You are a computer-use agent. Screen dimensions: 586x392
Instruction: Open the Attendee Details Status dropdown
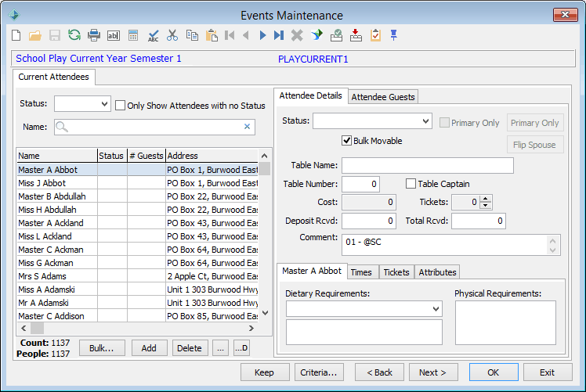coord(425,121)
